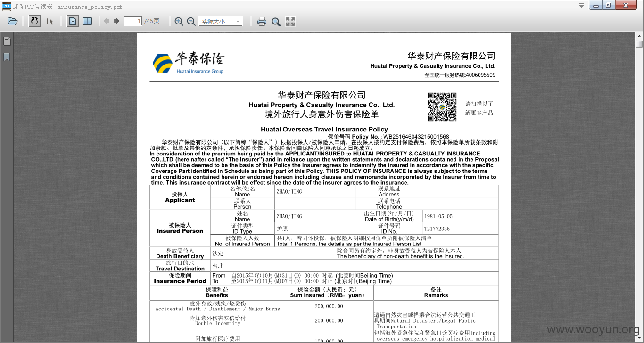Click '请扫描以了解更多产品' text beside QR code
This screenshot has height=343, width=644.
pos(479,108)
